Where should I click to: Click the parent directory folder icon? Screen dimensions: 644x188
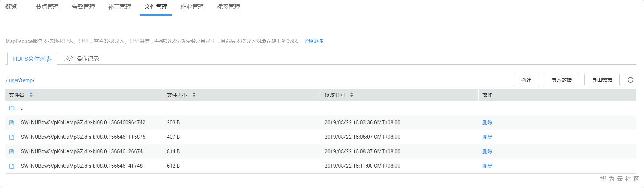click(12, 108)
